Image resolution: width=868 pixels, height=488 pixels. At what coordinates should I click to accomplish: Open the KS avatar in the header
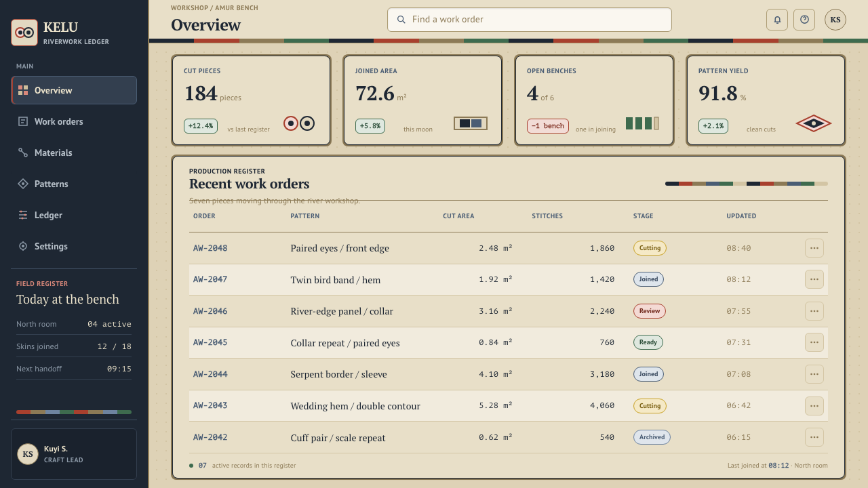point(835,20)
